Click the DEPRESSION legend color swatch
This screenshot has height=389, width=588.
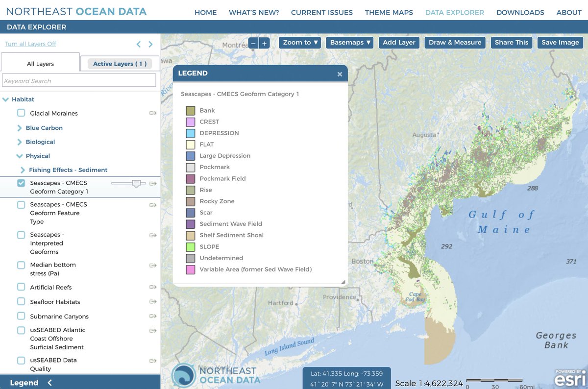click(191, 133)
